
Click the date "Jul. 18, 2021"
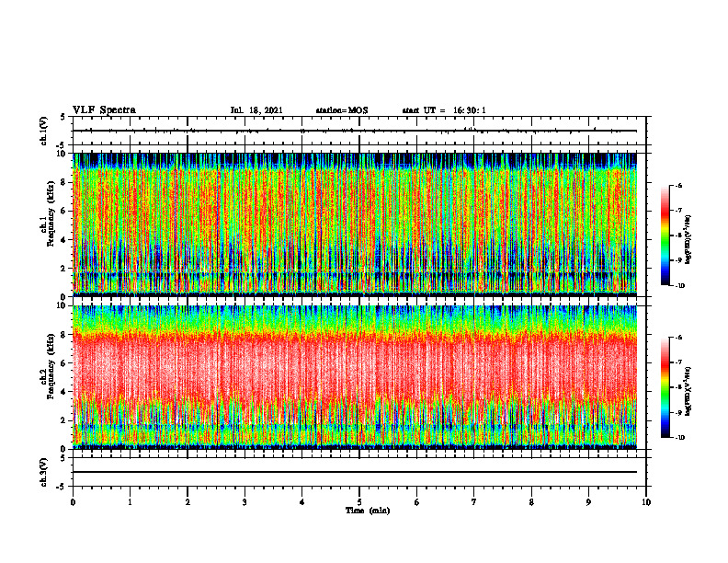[256, 110]
